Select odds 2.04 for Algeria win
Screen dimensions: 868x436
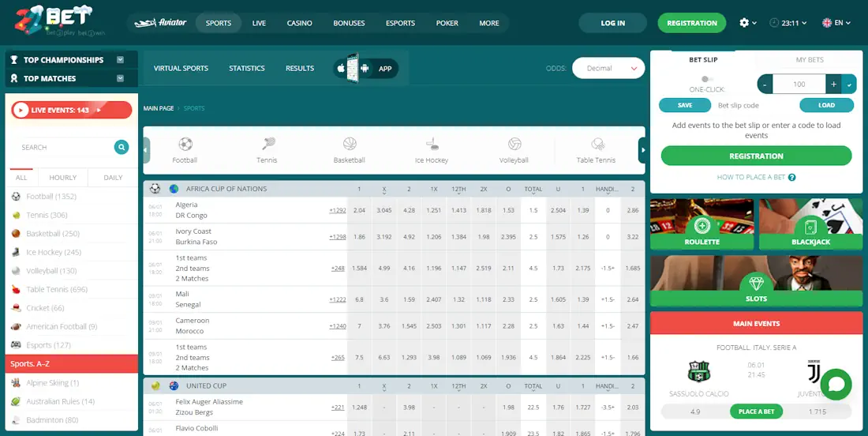(x=359, y=211)
